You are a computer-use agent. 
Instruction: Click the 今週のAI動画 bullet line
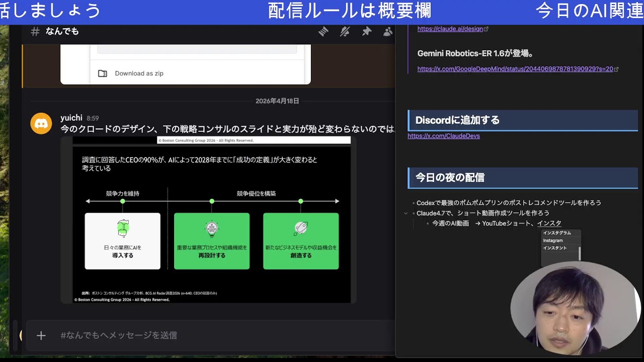click(497, 223)
